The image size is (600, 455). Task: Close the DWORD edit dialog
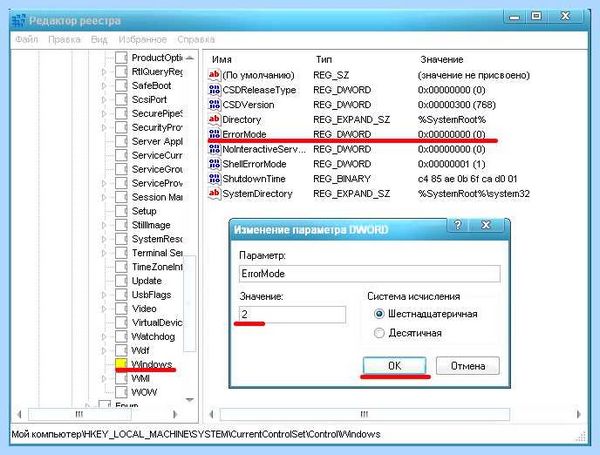[486, 225]
